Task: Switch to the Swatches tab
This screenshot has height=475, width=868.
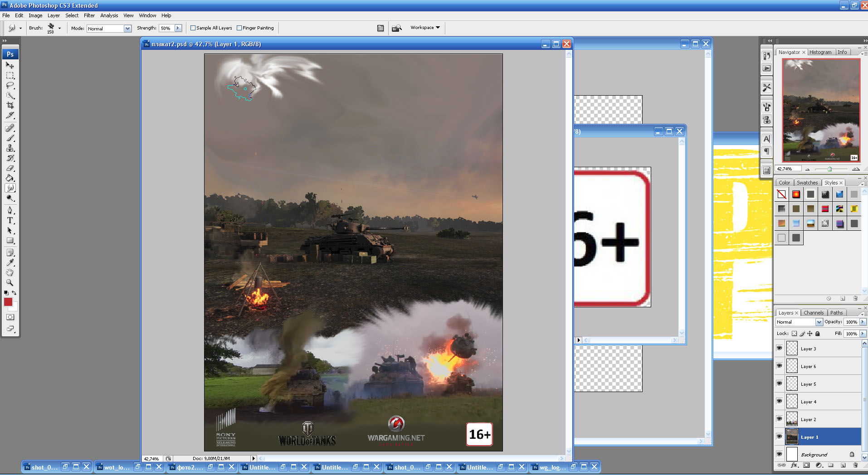Action: tap(807, 183)
